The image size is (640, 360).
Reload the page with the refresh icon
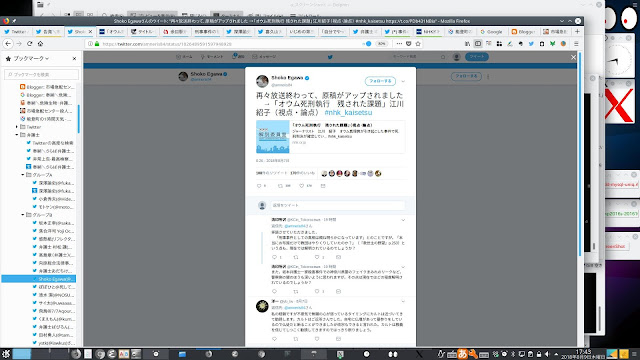coord(29,43)
